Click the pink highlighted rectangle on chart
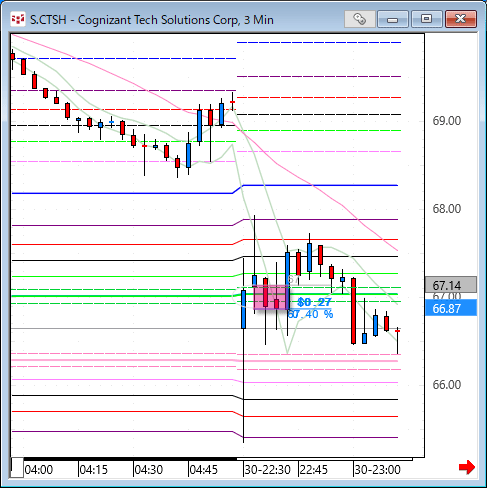This screenshot has width=487, height=488. pos(271,297)
